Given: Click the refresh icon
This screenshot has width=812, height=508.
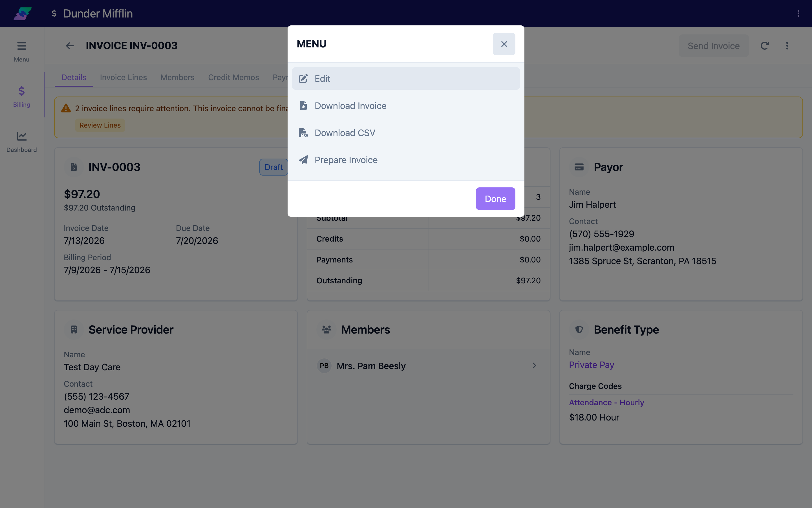Looking at the screenshot, I should [x=764, y=46].
